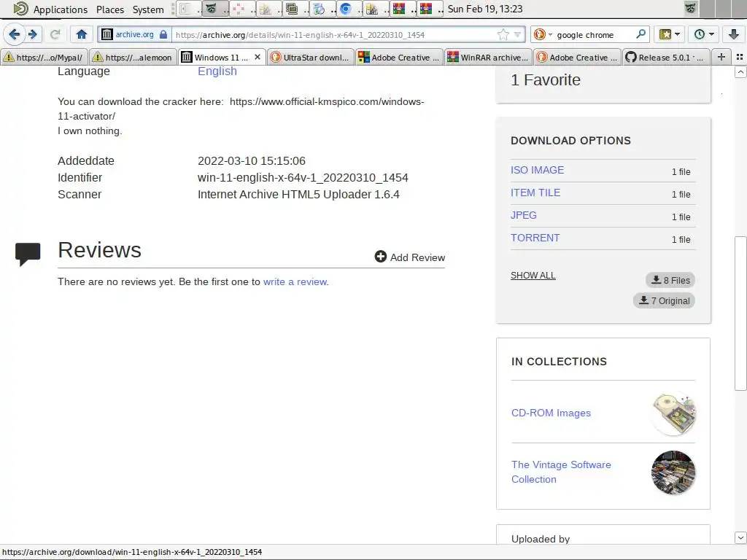Click the Vintage Software Collection thumbnail
The width and height of the screenshot is (747, 560).
point(673,472)
